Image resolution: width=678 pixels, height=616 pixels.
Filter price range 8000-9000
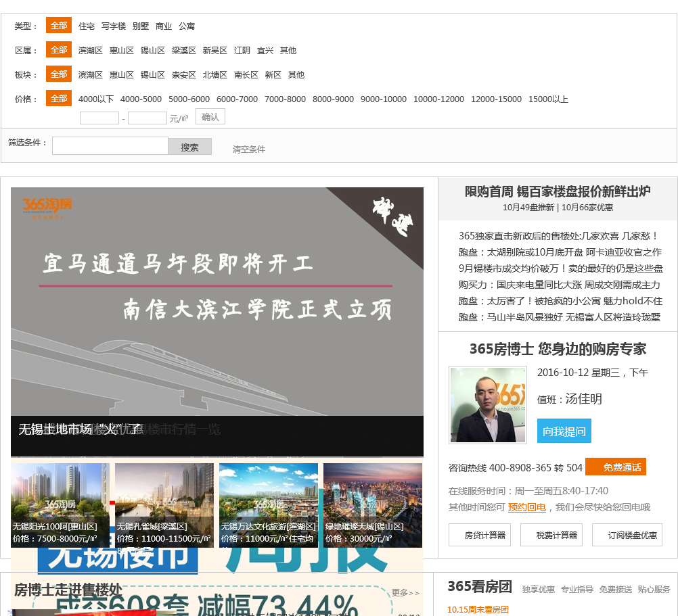tap(333, 99)
